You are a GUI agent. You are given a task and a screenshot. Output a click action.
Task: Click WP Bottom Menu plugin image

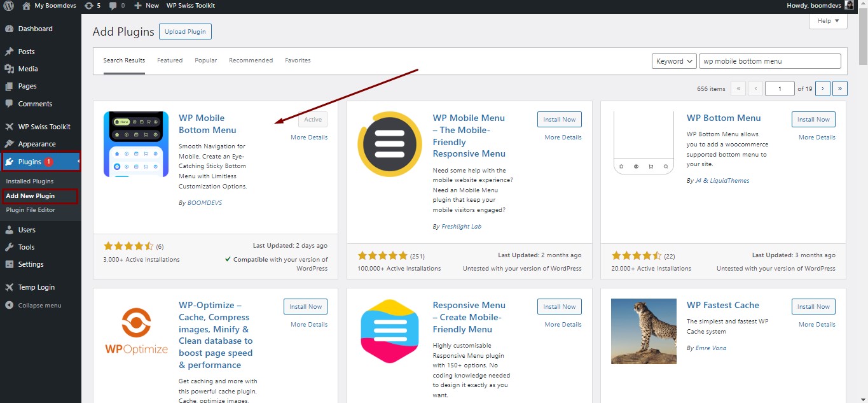644,144
